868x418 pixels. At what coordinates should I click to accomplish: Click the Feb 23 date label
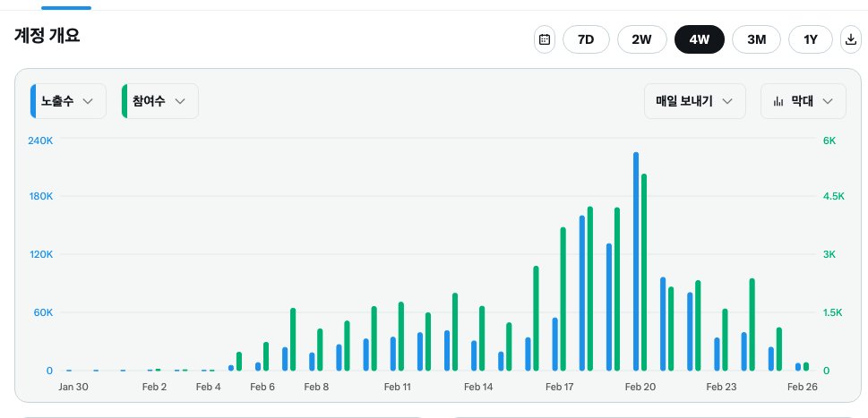pos(721,387)
